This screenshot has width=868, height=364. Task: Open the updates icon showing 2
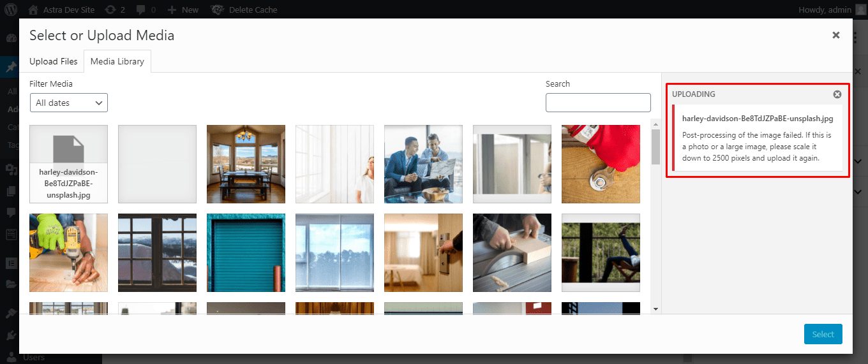click(110, 10)
